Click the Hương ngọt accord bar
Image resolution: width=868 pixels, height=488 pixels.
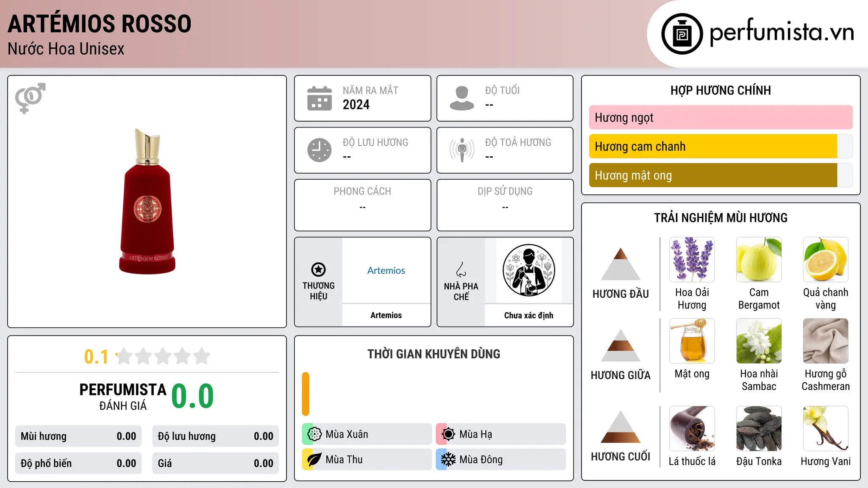click(721, 117)
